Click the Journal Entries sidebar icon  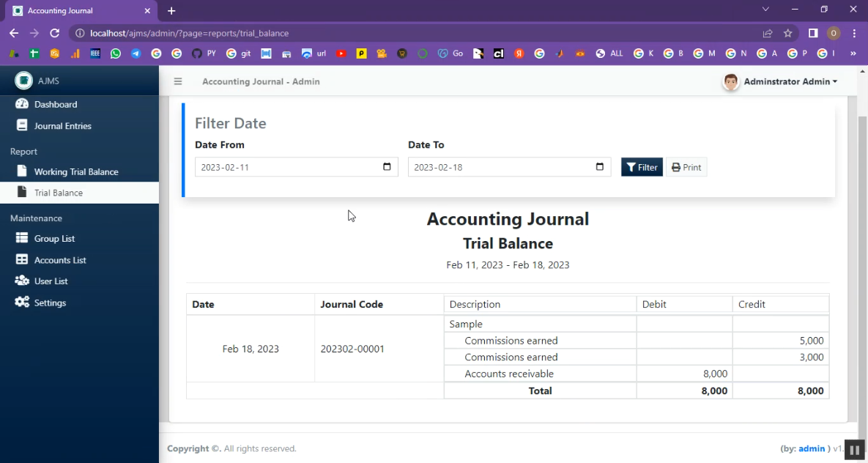22,125
